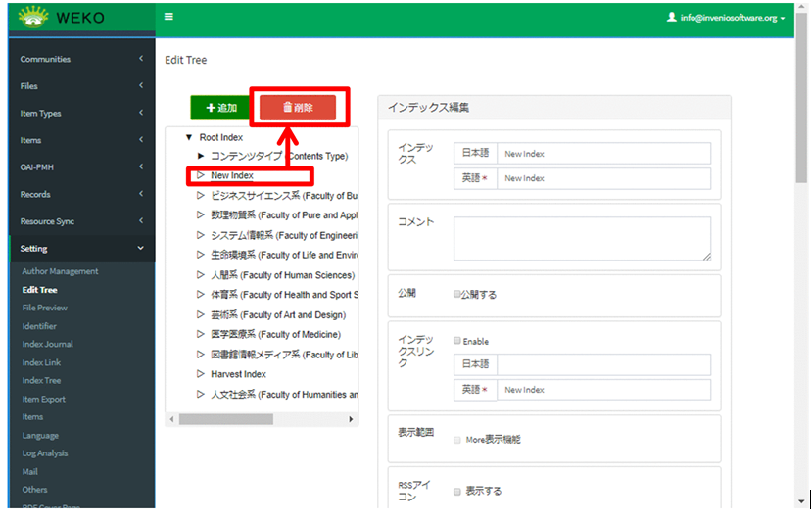Click the コメント comment text area
This screenshot has height=523, width=812.
tap(582, 238)
